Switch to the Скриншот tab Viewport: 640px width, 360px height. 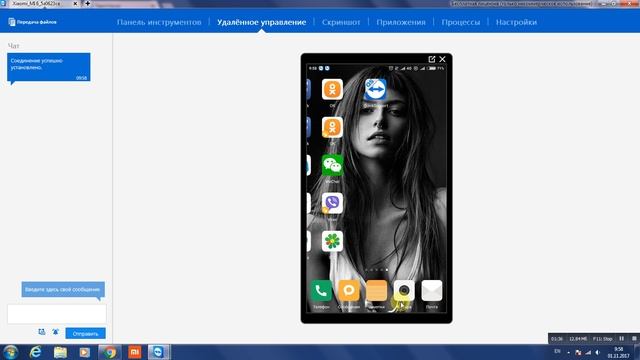click(x=341, y=22)
